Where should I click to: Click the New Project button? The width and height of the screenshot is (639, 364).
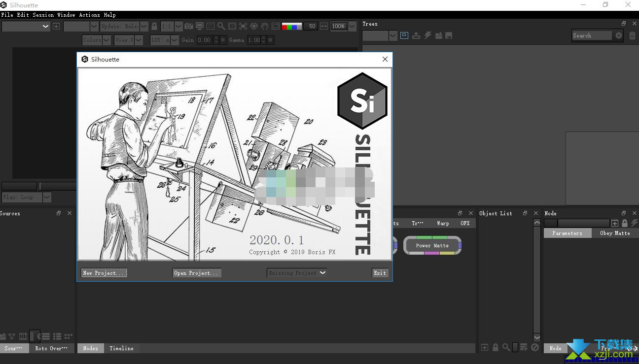point(104,273)
